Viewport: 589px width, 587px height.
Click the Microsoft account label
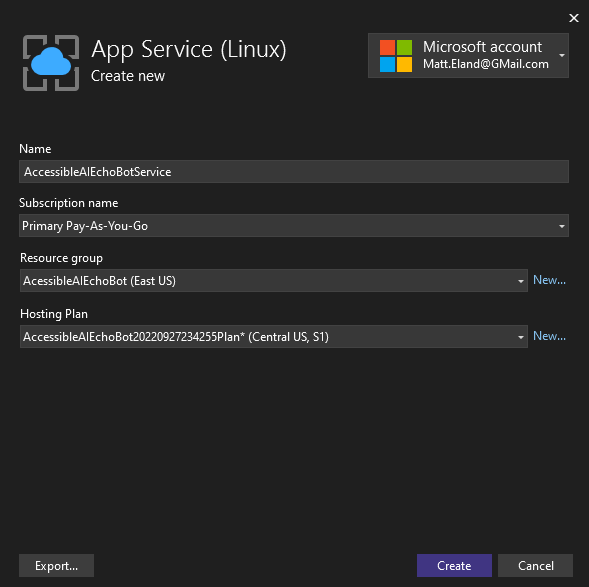[x=482, y=47]
